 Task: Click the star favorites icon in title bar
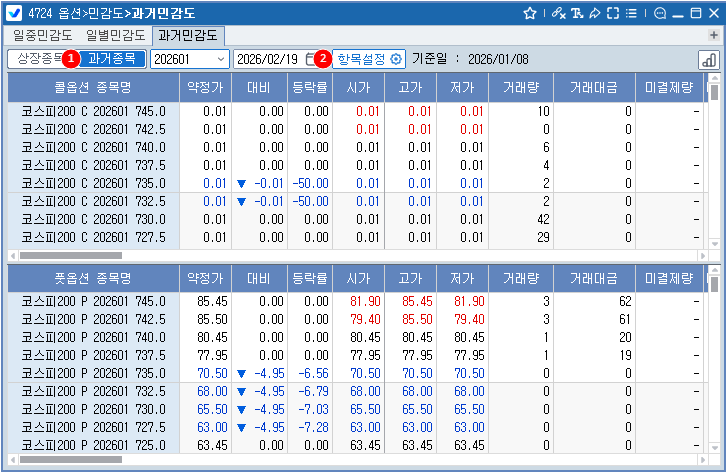pyautogui.click(x=530, y=13)
